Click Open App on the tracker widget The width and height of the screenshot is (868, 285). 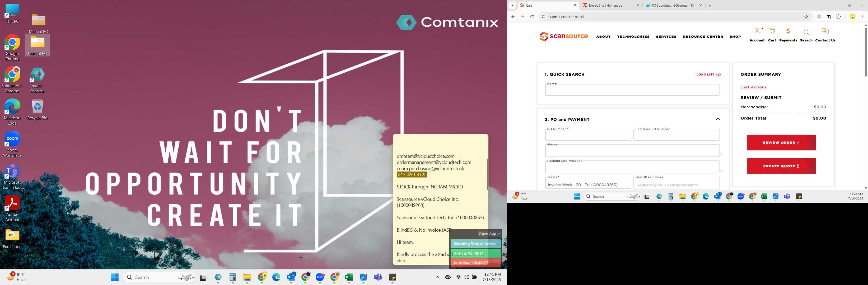(x=489, y=234)
